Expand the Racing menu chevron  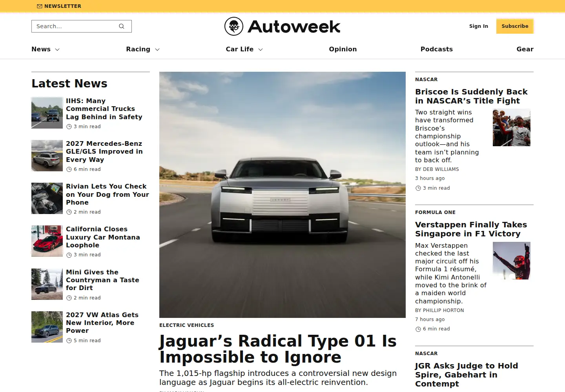[157, 49]
